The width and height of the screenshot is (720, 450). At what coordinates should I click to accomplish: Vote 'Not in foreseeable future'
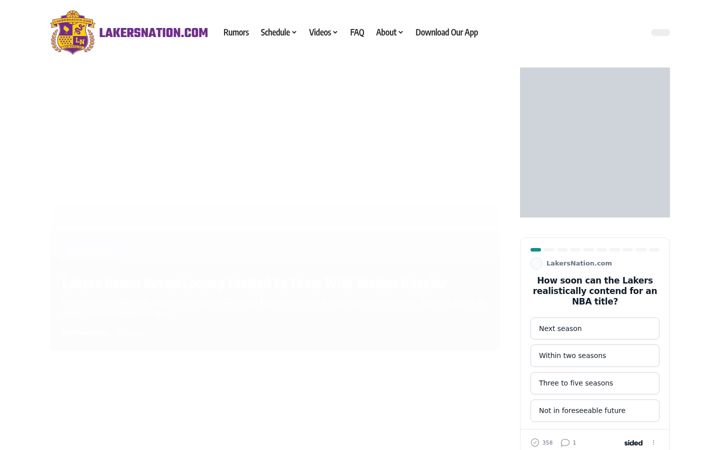(595, 411)
